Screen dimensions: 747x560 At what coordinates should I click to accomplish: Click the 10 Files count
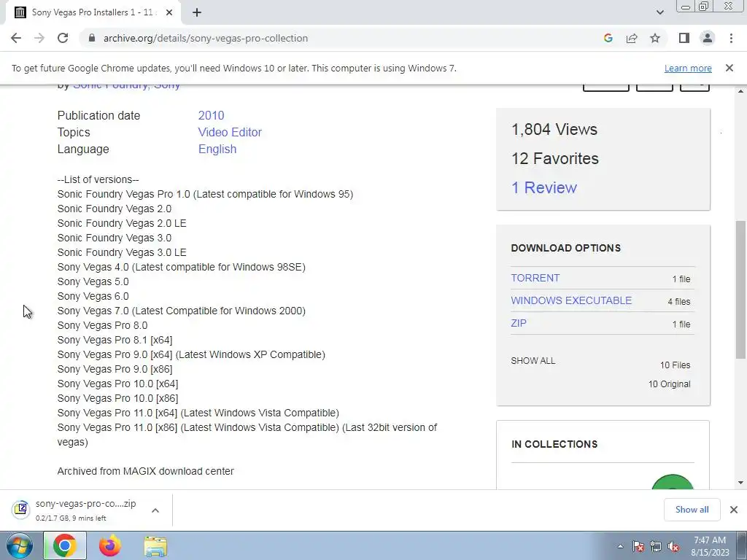675,365
